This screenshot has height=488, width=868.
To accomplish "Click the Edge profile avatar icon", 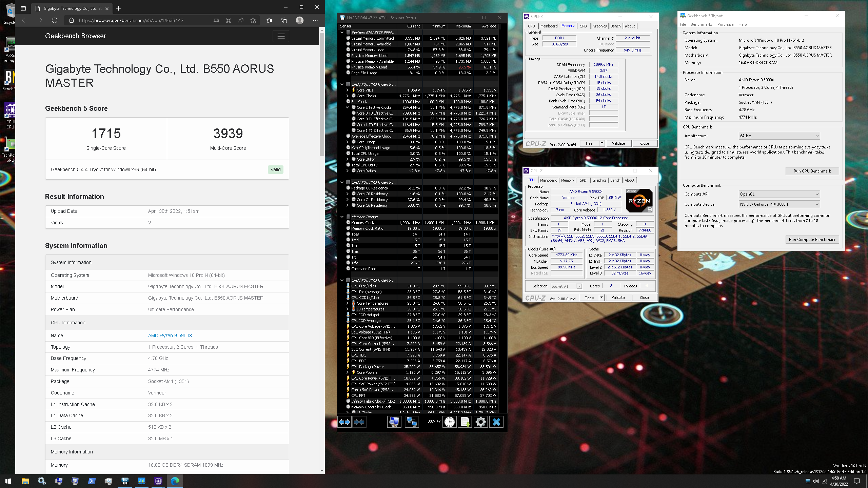I will (x=300, y=20).
